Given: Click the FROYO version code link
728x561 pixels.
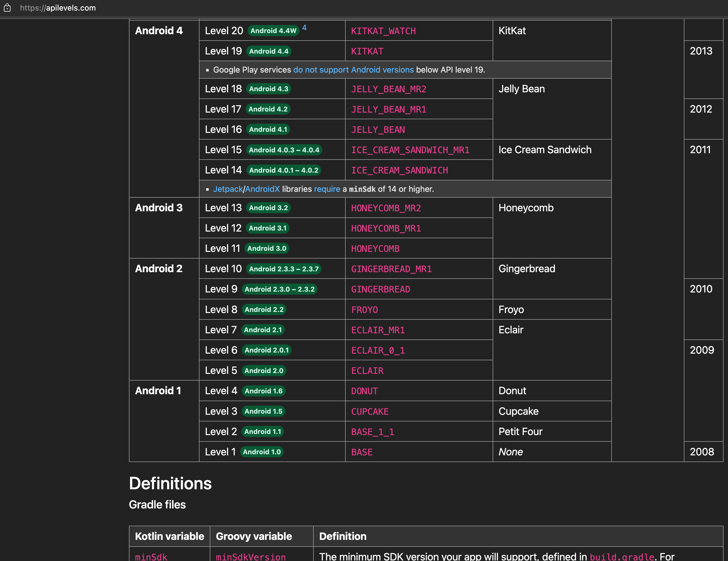Looking at the screenshot, I should tap(364, 309).
